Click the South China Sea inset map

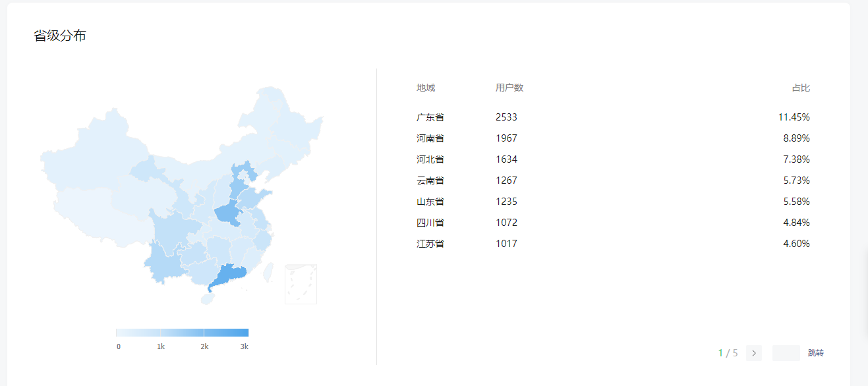301,284
